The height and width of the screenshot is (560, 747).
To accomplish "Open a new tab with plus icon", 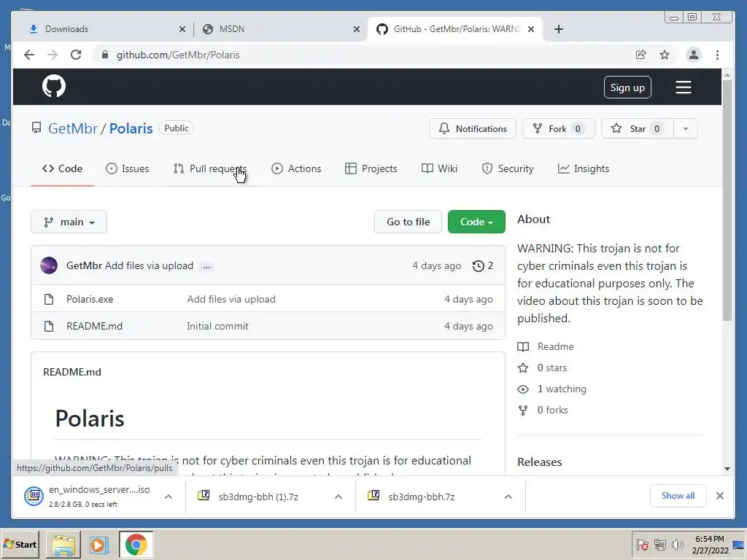I will tap(559, 29).
